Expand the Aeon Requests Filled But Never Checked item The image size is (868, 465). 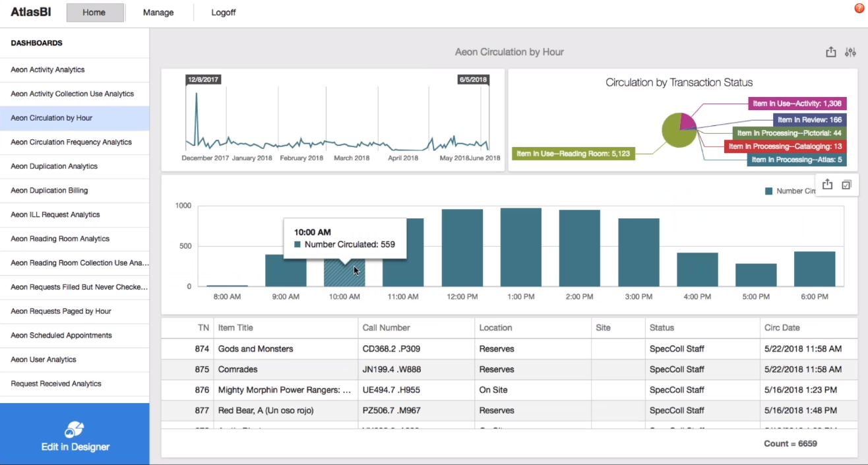pyautogui.click(x=75, y=287)
